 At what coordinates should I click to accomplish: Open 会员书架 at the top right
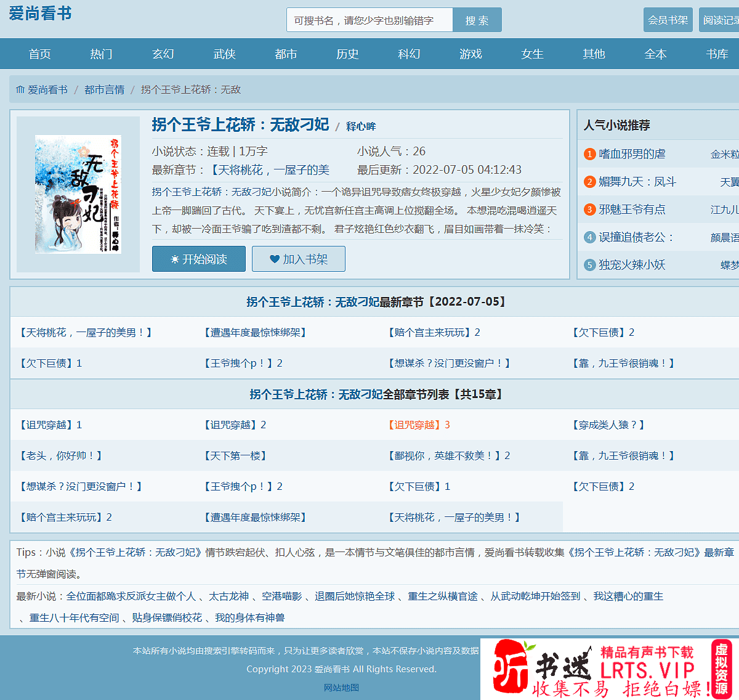[x=668, y=20]
